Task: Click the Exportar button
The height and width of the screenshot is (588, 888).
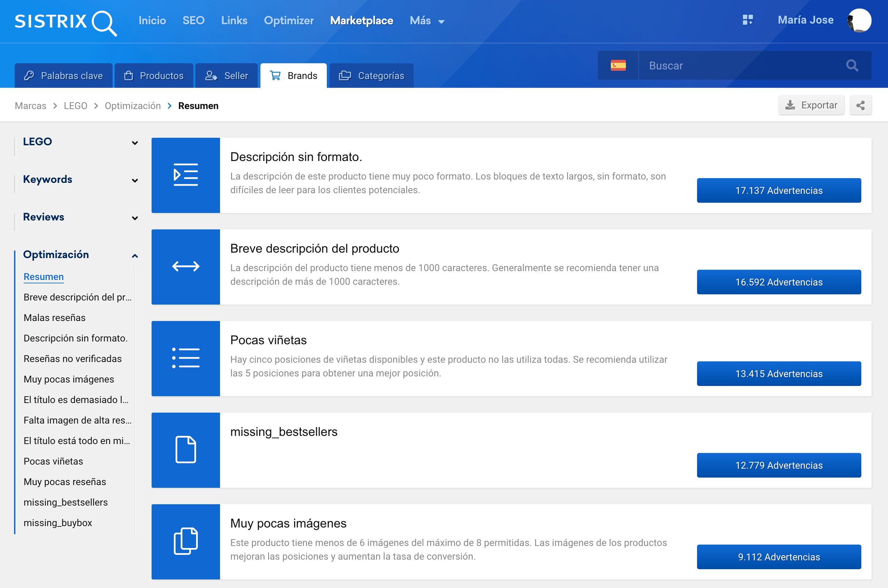Action: (x=811, y=105)
